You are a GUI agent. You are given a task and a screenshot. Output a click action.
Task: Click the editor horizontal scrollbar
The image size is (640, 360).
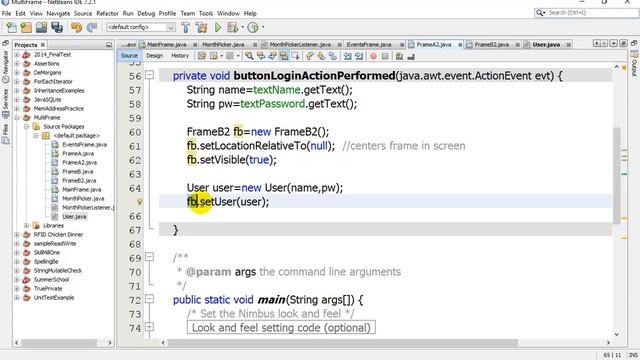tap(342, 342)
